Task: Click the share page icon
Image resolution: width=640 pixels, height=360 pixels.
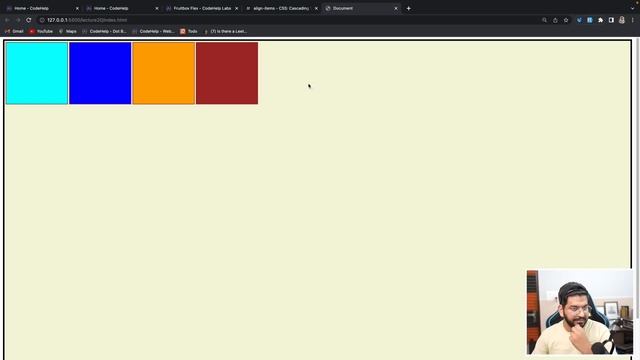Action: [x=555, y=20]
